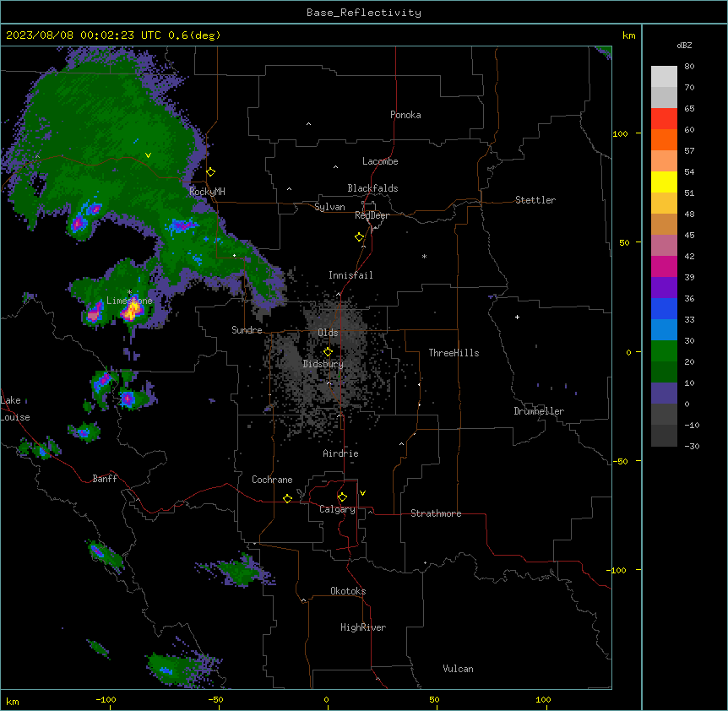Click the Banff label
The width and height of the screenshot is (728, 711).
click(x=105, y=479)
